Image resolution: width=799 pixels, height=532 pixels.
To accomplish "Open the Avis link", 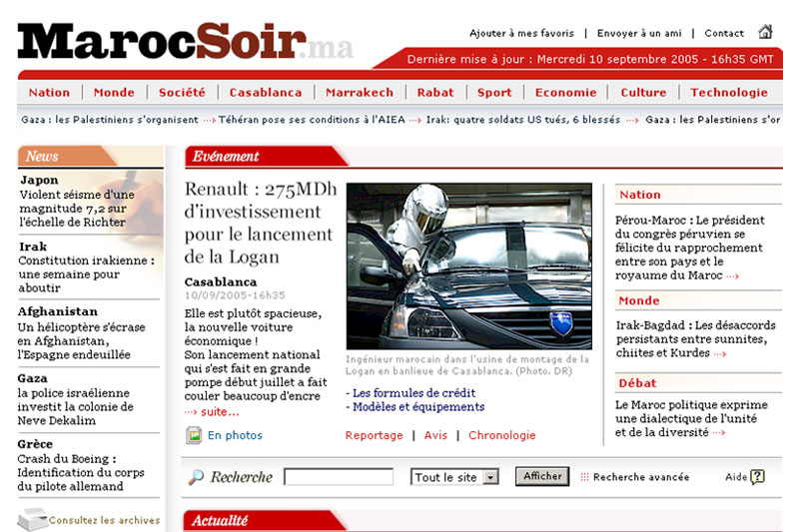I will (x=435, y=435).
